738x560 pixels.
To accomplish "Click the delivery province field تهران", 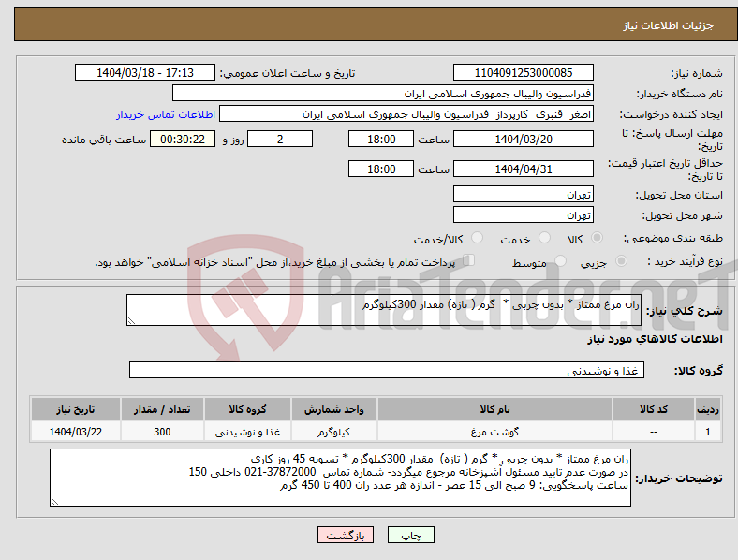I will 523,194.
